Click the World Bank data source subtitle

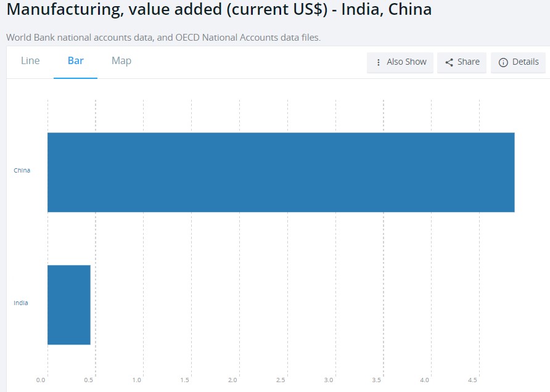(163, 38)
